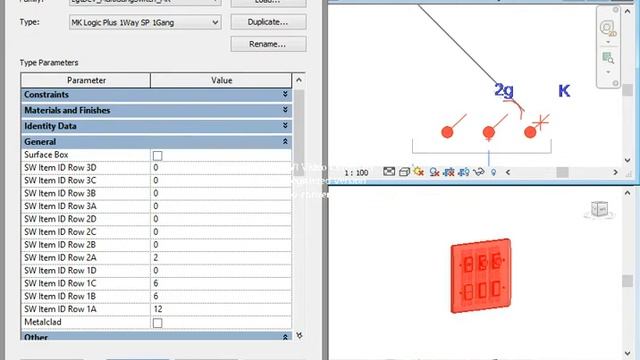Image resolution: width=640 pixels, height=360 pixels.
Task: Open the Type dropdown showing MK Logic Plus 1Way SP 1Gang
Action: tap(145, 22)
